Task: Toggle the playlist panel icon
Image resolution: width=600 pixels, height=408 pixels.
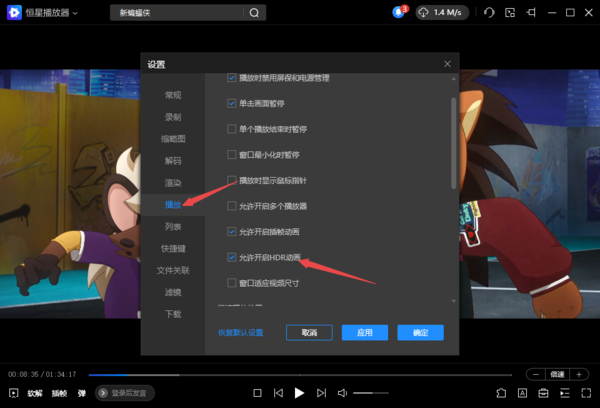Action: (565, 393)
